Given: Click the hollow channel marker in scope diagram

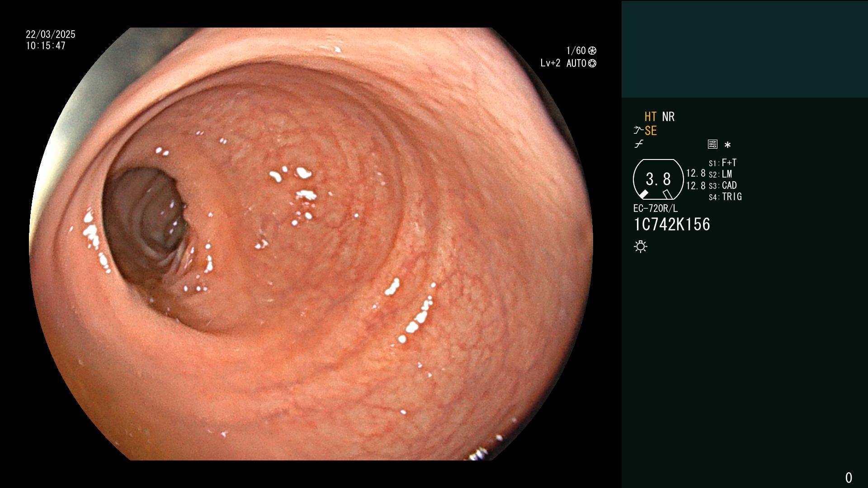Looking at the screenshot, I should tap(668, 194).
